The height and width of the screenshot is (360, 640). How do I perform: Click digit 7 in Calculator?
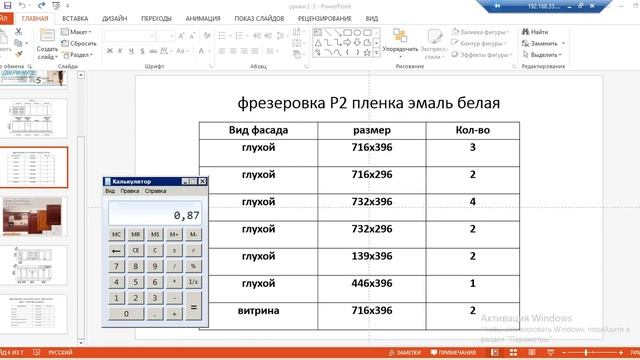coord(116,266)
